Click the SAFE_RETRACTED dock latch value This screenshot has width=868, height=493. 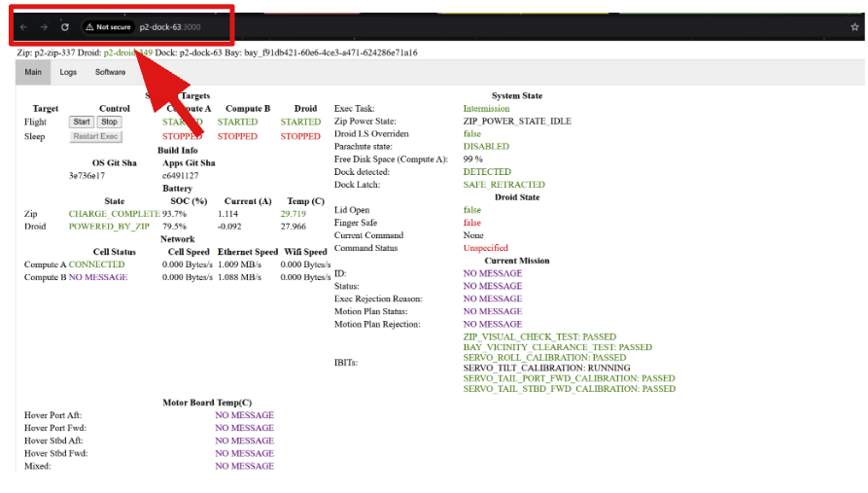[503, 185]
